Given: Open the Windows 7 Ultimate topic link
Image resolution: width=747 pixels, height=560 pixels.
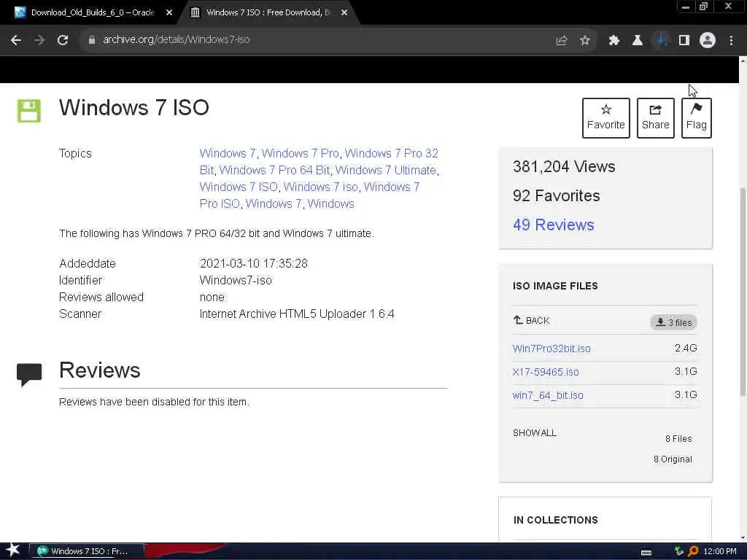Looking at the screenshot, I should click(x=385, y=170).
